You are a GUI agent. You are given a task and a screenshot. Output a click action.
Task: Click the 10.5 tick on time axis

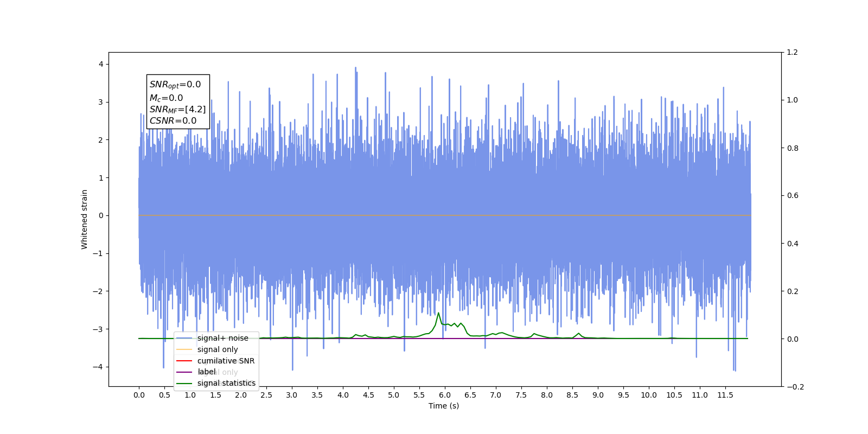pos(674,395)
